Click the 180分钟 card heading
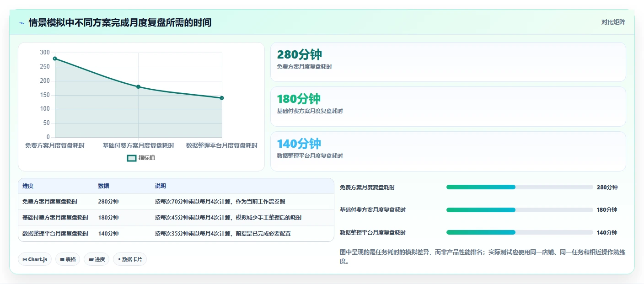This screenshot has height=284, width=644. coord(299,99)
